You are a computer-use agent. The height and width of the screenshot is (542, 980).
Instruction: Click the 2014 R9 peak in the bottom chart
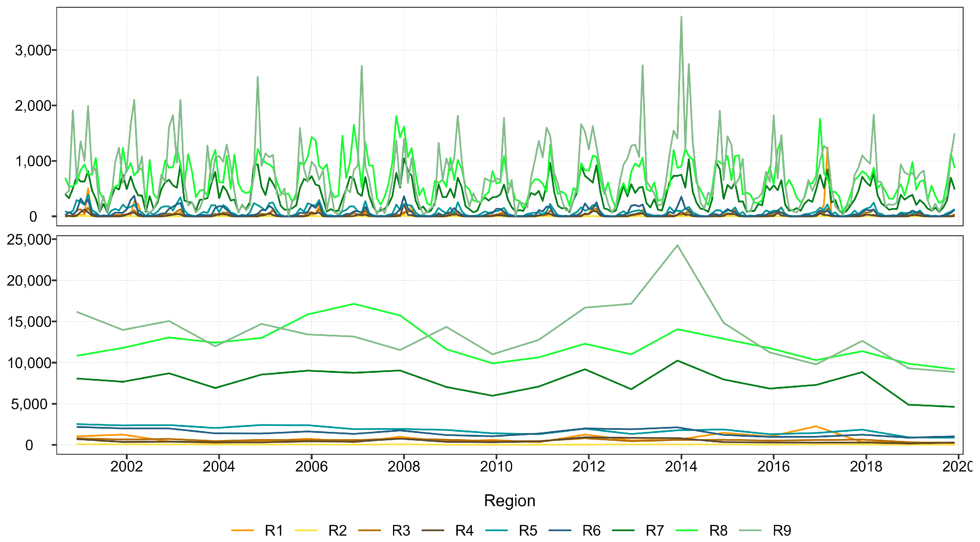(x=677, y=245)
